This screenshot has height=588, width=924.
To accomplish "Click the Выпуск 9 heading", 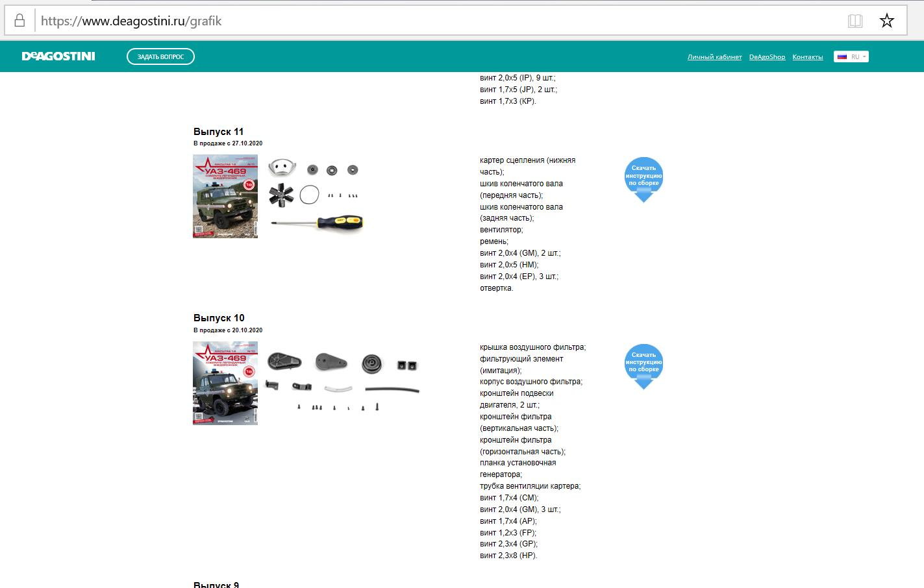I will click(216, 584).
